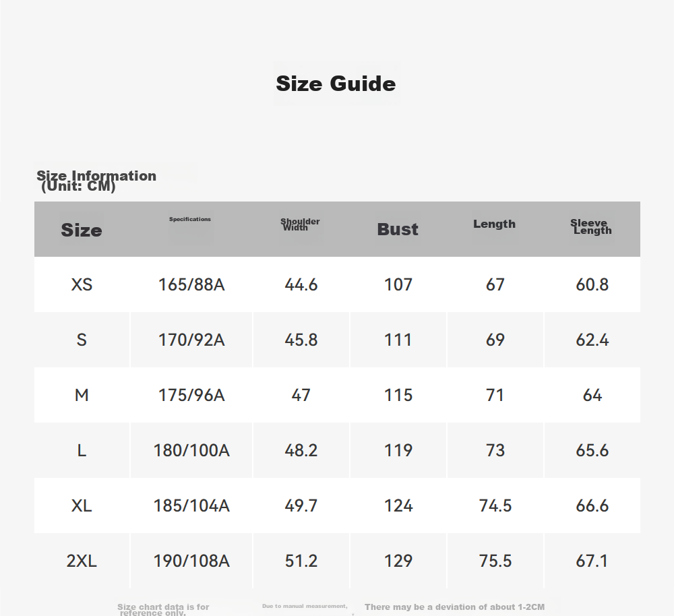Image resolution: width=674 pixels, height=616 pixels.
Task: Select the Bust column header
Action: point(398,229)
